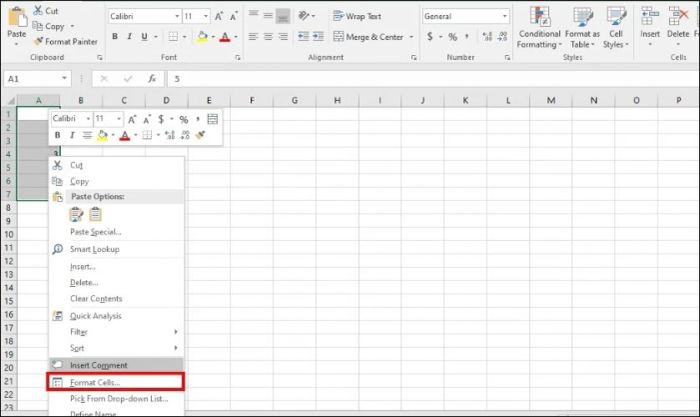Click Merge & Center button
Screen dimensions: 700x417
point(369,37)
